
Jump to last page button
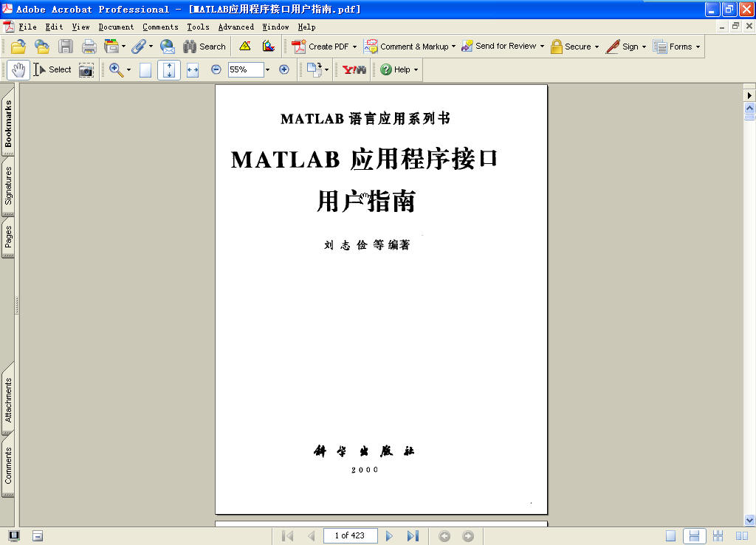[x=413, y=536]
